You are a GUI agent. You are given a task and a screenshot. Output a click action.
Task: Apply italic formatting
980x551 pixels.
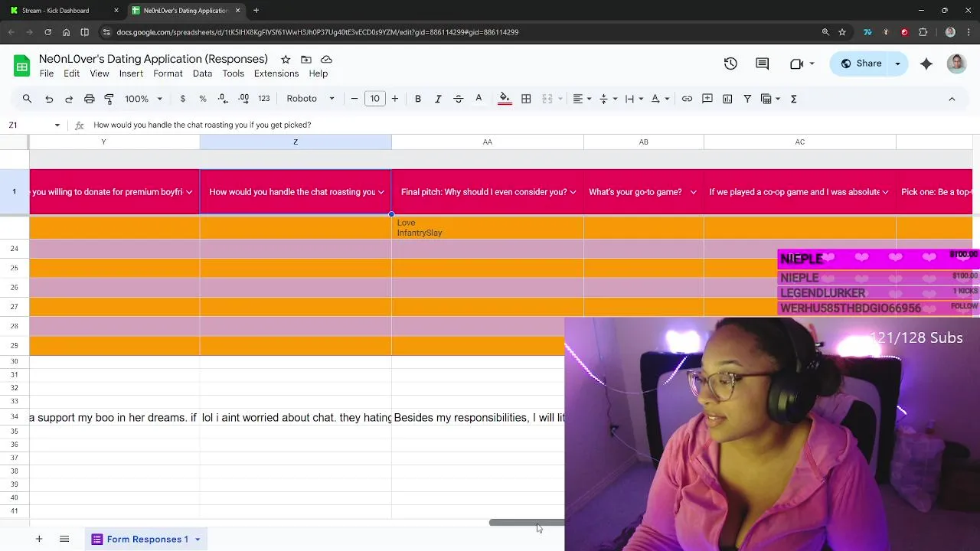point(438,99)
